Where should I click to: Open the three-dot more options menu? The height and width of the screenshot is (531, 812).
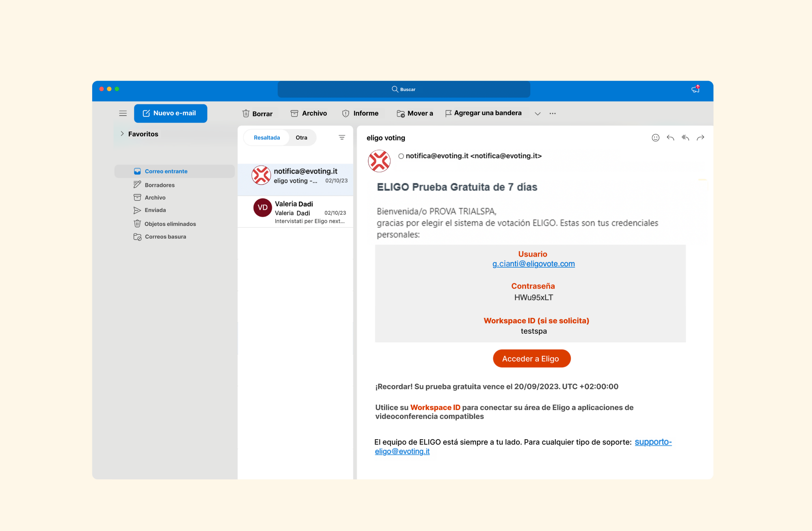(553, 113)
